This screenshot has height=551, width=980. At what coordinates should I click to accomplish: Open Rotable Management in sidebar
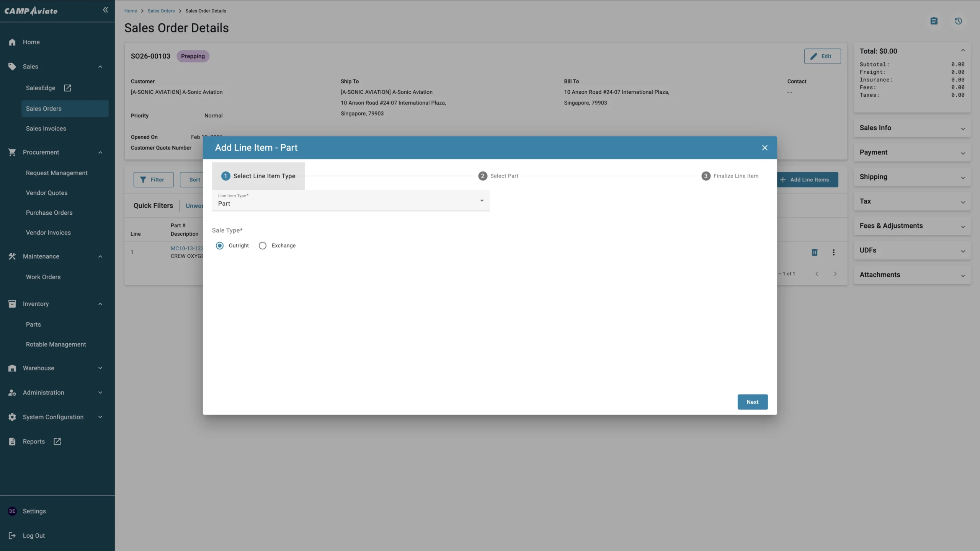click(56, 344)
